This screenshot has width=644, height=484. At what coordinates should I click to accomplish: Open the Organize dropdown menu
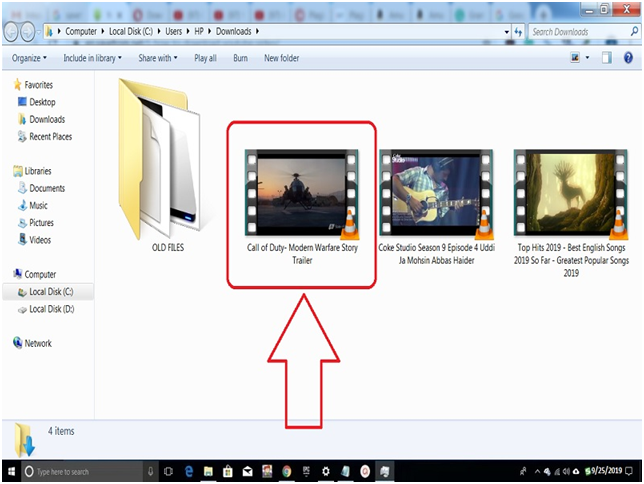(29, 58)
